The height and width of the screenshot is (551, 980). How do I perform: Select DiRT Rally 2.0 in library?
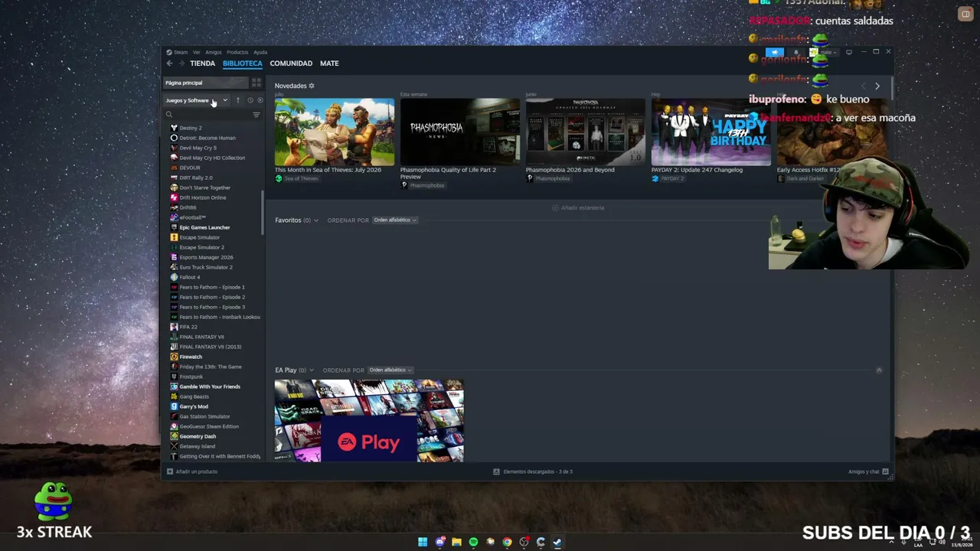[196, 178]
